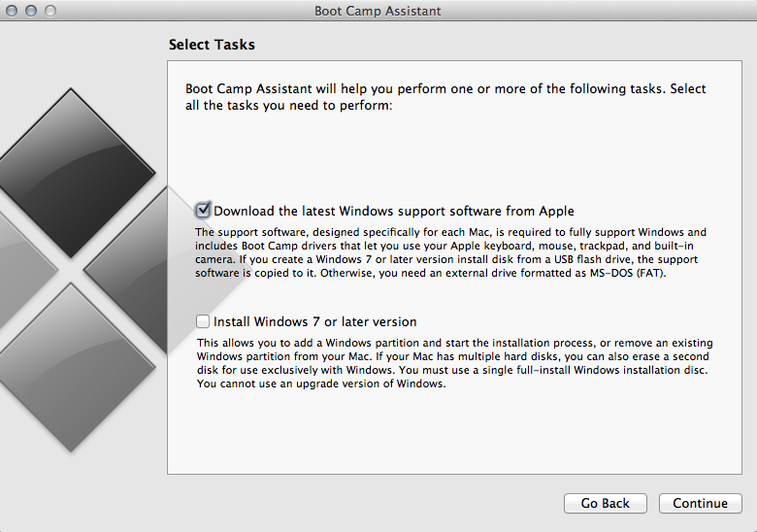Click the support software description paragraph
Screen dimensions: 757x532
[451, 253]
